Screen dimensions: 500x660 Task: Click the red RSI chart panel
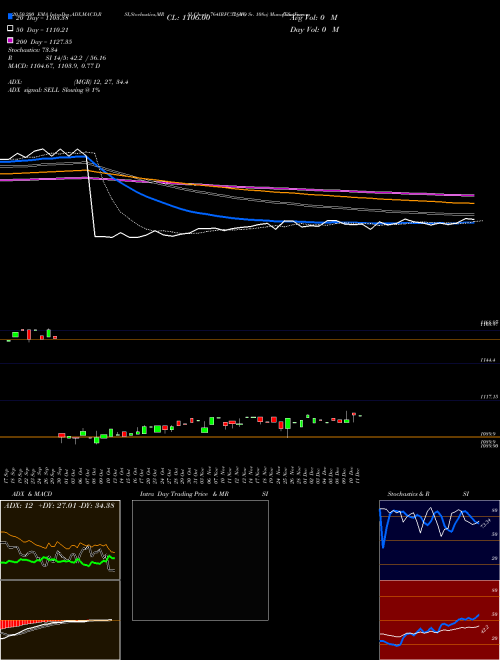439,620
